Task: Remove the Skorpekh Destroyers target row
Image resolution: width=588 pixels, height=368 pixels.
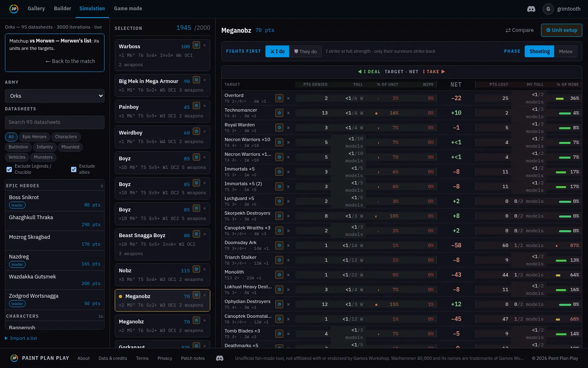Action: click(x=288, y=216)
